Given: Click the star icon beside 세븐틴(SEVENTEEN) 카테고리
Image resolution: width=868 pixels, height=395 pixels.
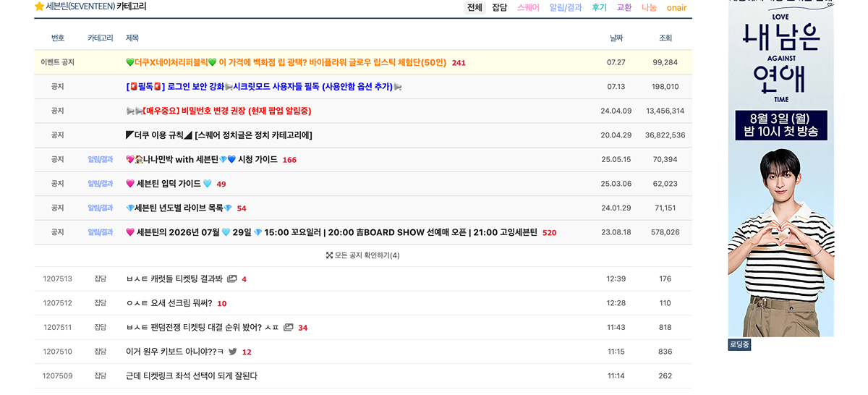Looking at the screenshot, I should [x=39, y=7].
